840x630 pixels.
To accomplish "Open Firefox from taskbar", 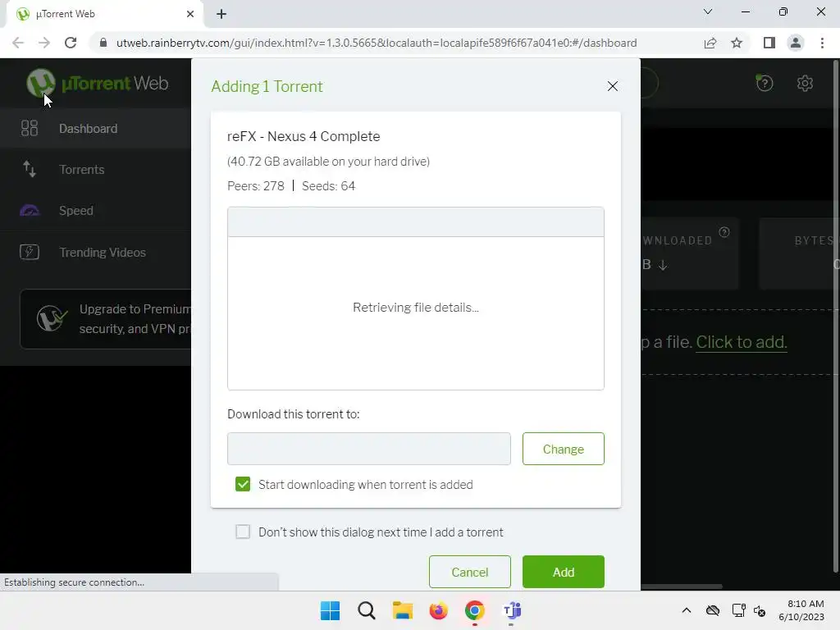I will click(438, 610).
